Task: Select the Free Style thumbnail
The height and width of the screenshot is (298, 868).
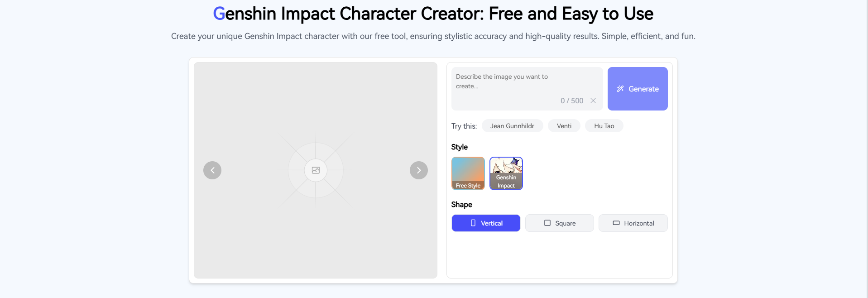Action: click(468, 173)
